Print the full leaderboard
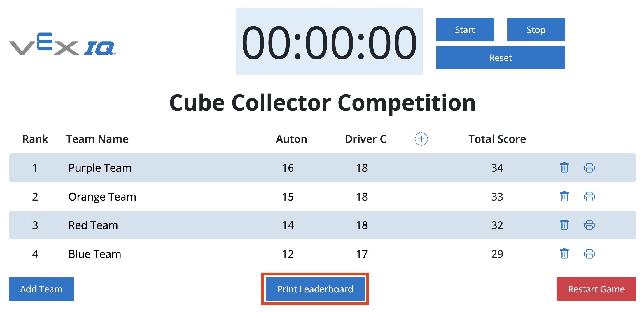Screen dimensions: 644x312 click(x=314, y=289)
